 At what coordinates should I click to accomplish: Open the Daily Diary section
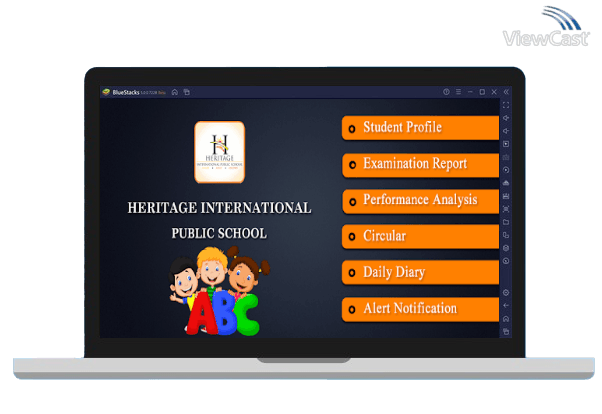tap(420, 273)
